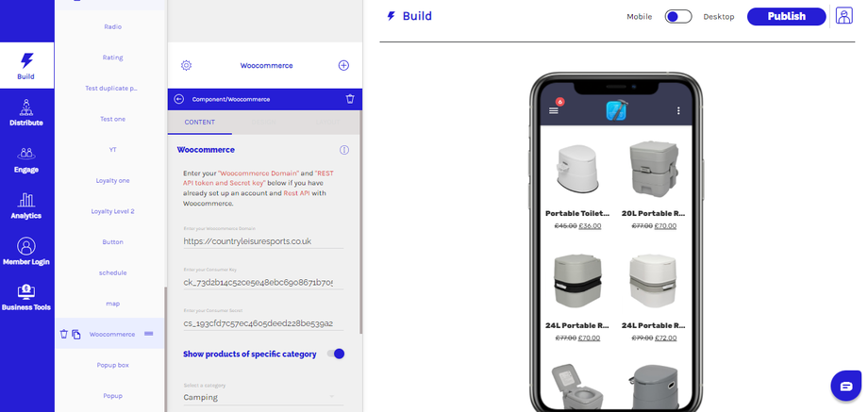This screenshot has width=868, height=412.
Task: Go back using Component/Woocommerce arrow
Action: pos(178,99)
